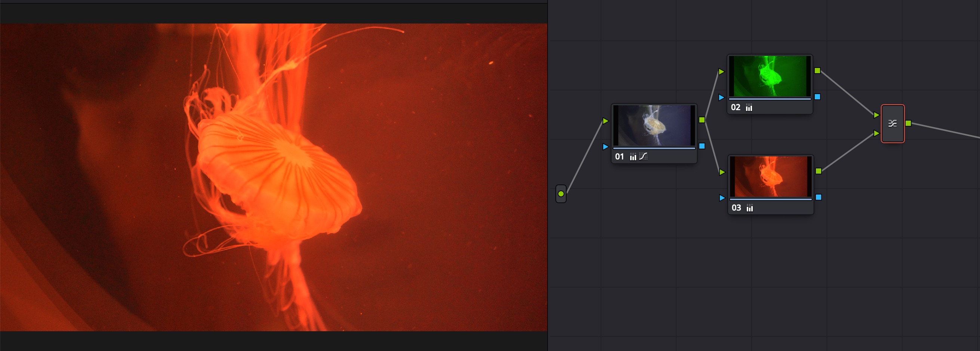Click node 01's blue key input triangle
This screenshot has height=351, width=980.
tap(605, 147)
